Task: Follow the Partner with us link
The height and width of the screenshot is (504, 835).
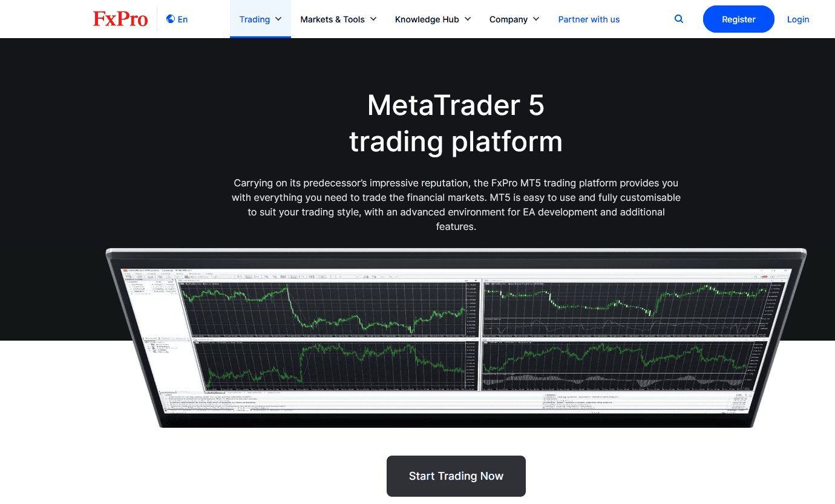Action: point(589,19)
